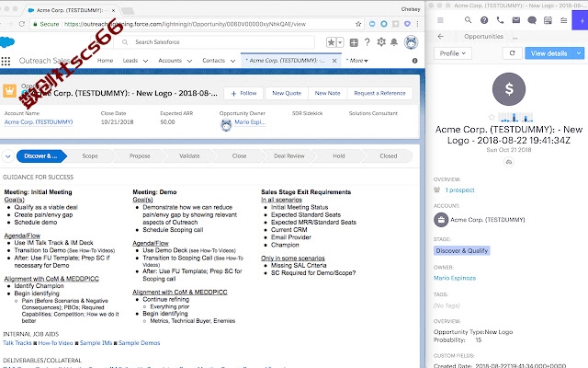Screen dimensions: 588x368
Task: Open the calendar icon in Outreach panel
Action: (x=548, y=20)
